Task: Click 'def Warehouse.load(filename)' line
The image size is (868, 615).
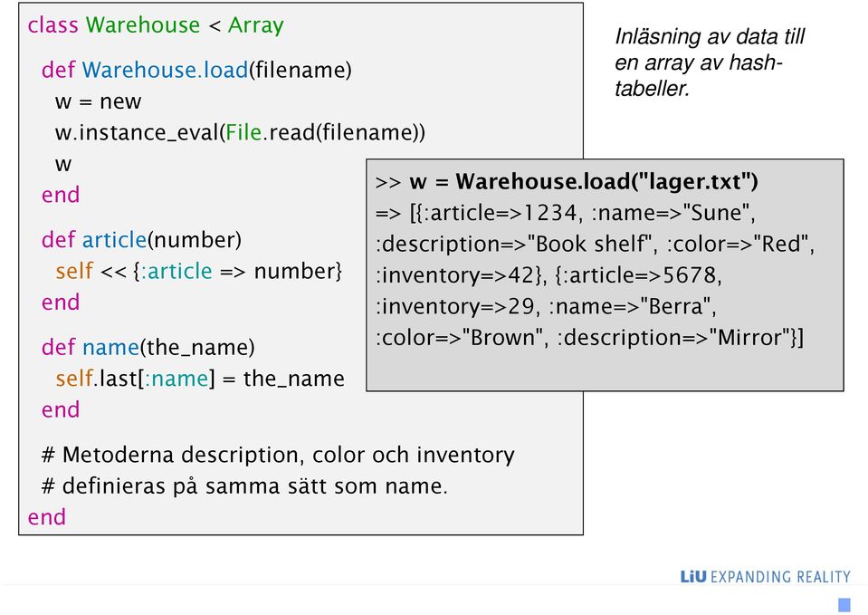Action: [196, 71]
